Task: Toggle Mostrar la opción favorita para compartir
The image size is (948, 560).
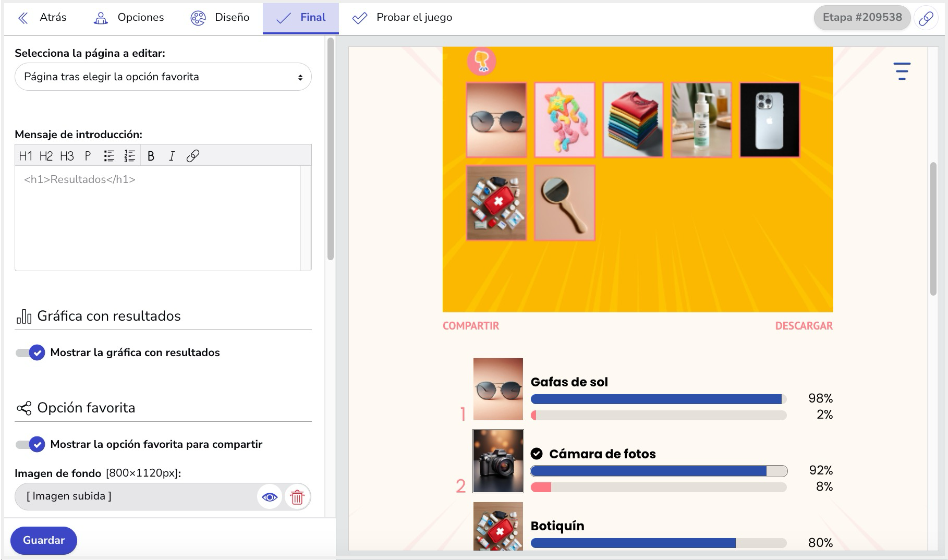Action: click(30, 445)
